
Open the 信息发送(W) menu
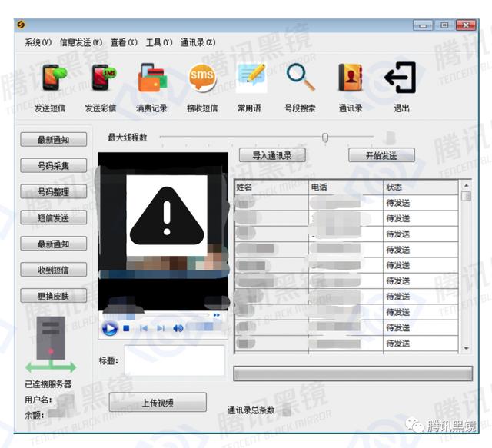tap(81, 42)
